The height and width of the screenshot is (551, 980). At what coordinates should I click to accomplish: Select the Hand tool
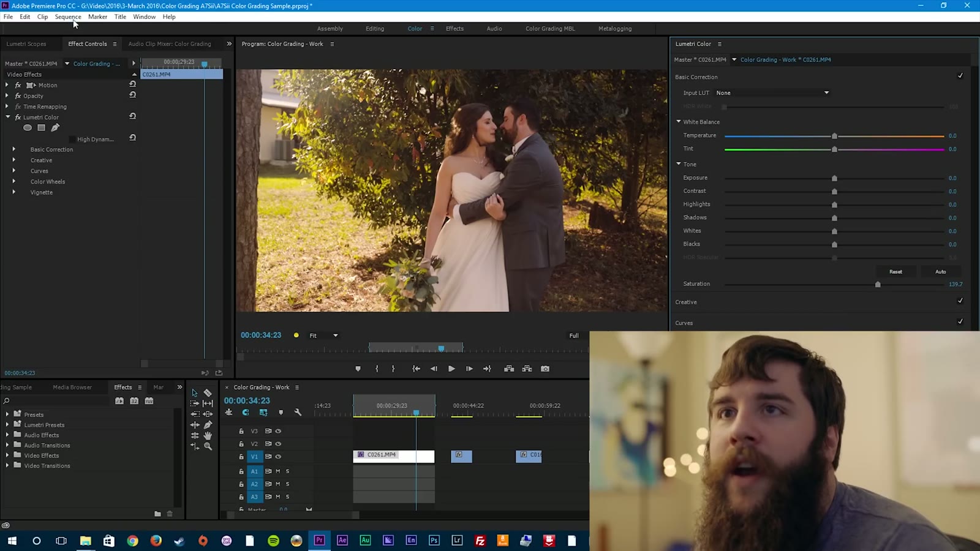coord(208,435)
